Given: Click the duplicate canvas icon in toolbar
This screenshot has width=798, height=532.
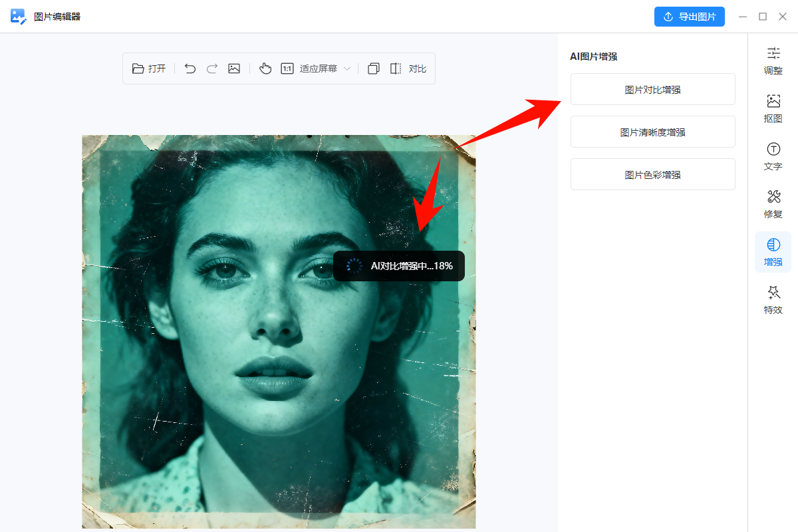Looking at the screenshot, I should (373, 68).
